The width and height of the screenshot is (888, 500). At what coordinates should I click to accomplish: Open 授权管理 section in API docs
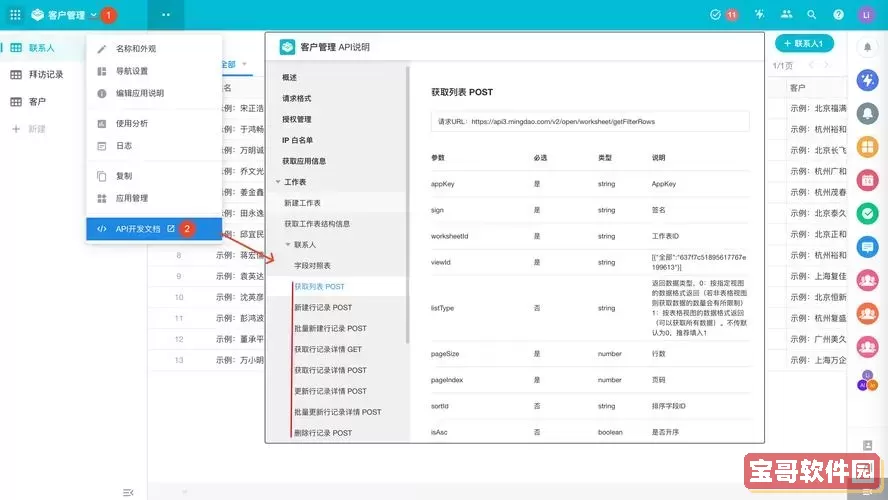(x=297, y=119)
